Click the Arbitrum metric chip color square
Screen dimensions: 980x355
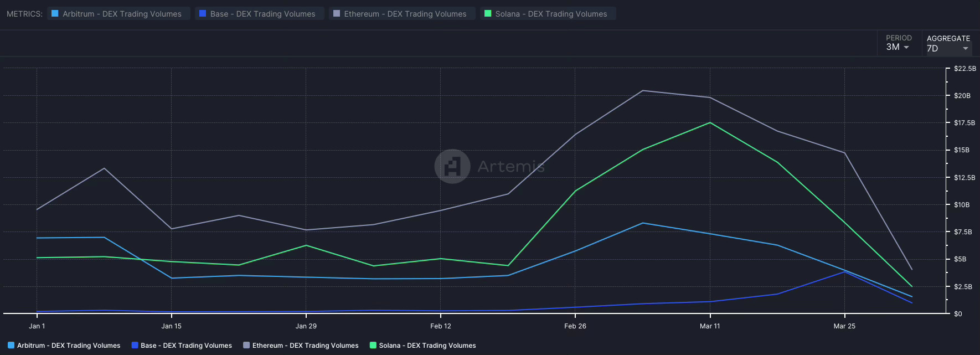pos(55,13)
